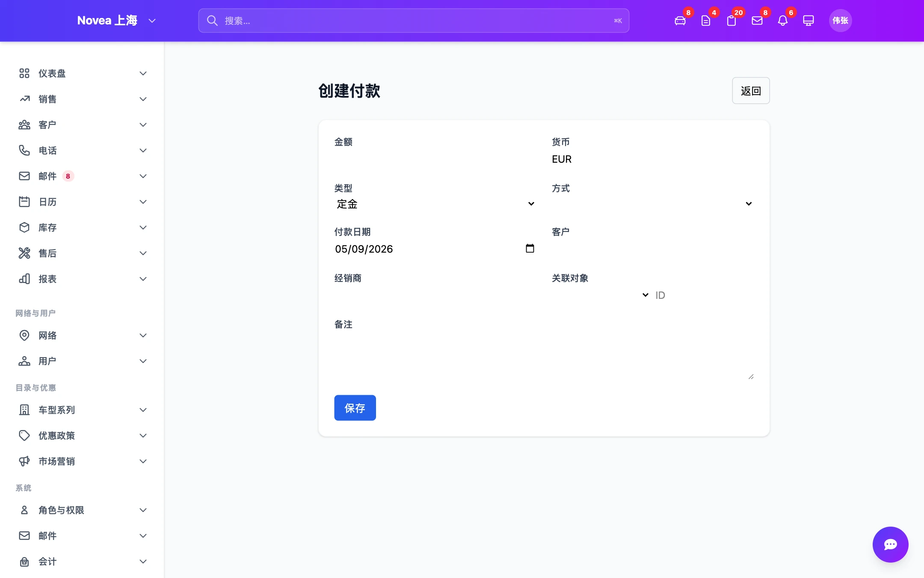Expand the 优惠政策 section chevron
Image resolution: width=924 pixels, height=578 pixels.
coord(143,435)
